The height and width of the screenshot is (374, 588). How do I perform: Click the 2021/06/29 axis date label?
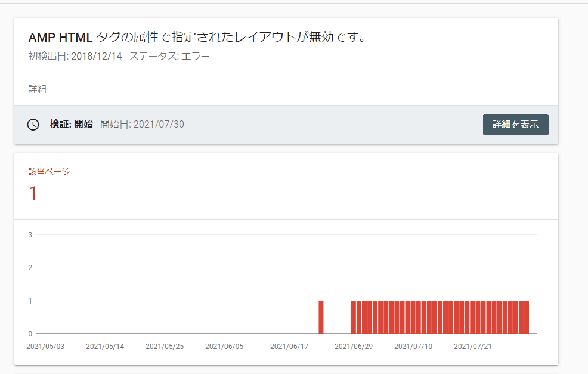[x=354, y=347]
